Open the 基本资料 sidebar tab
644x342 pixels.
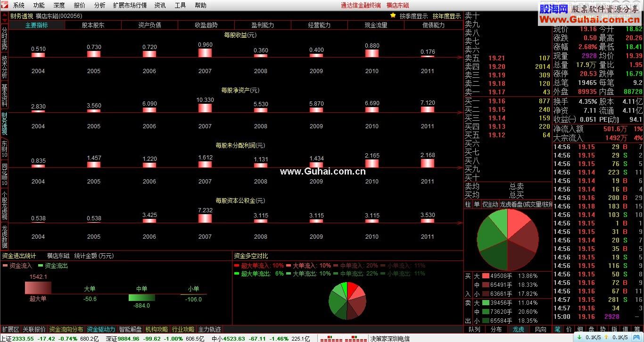pyautogui.click(x=4, y=95)
